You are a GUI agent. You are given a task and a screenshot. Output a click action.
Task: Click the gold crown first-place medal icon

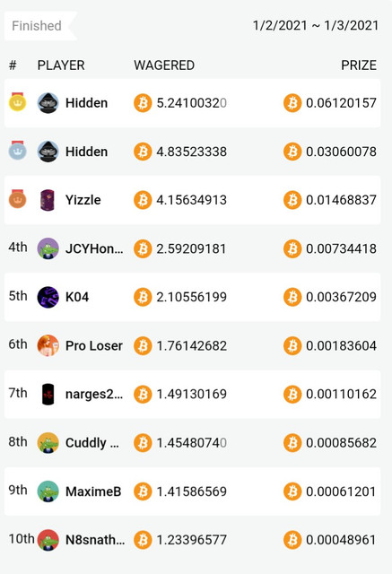pos(18,101)
